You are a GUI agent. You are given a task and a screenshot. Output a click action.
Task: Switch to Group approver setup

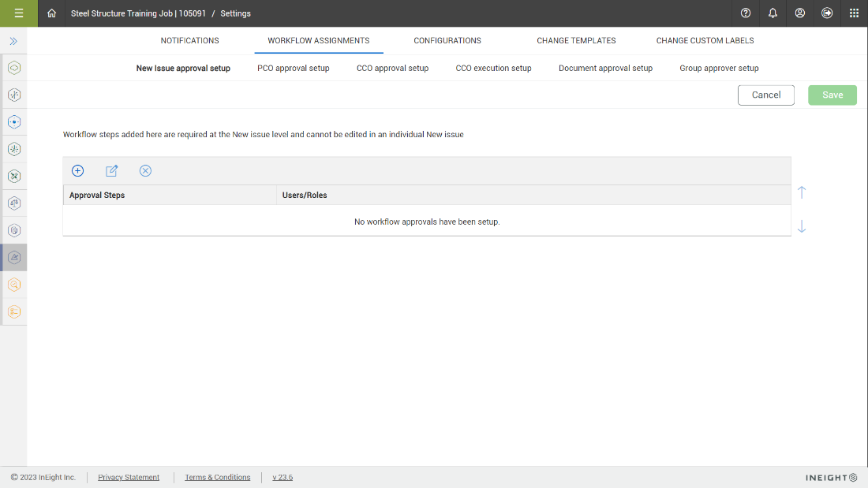coord(719,68)
